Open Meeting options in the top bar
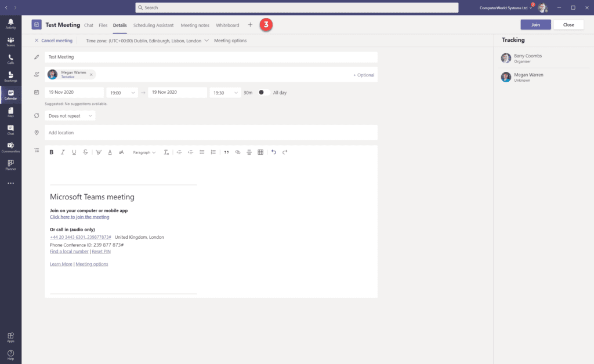This screenshot has width=594, height=364. [x=230, y=41]
